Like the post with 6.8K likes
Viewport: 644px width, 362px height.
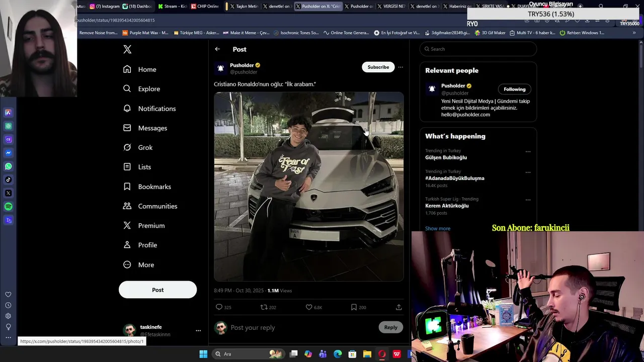[x=313, y=307]
